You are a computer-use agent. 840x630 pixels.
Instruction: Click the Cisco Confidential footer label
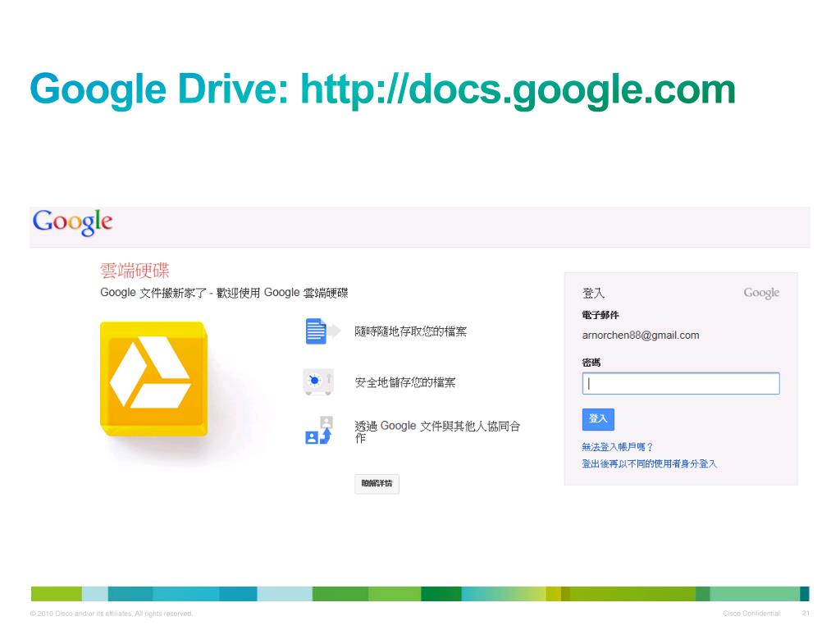[751, 614]
